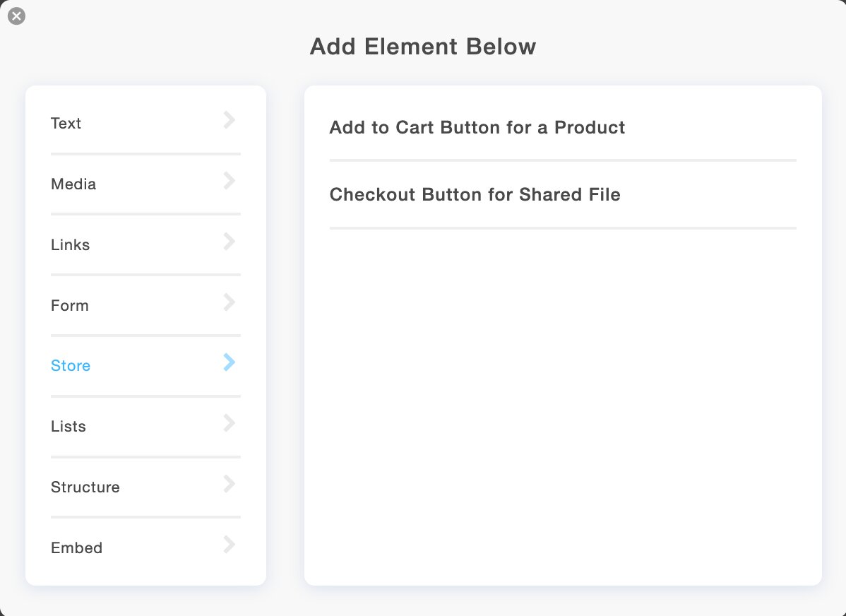Click the chevron beside Links

click(230, 242)
